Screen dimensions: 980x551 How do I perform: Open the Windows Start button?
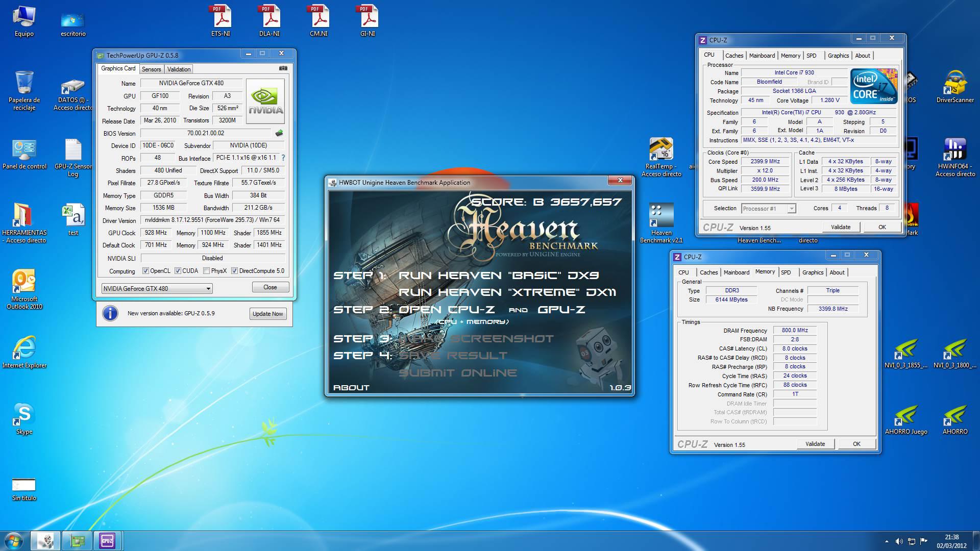point(13,541)
